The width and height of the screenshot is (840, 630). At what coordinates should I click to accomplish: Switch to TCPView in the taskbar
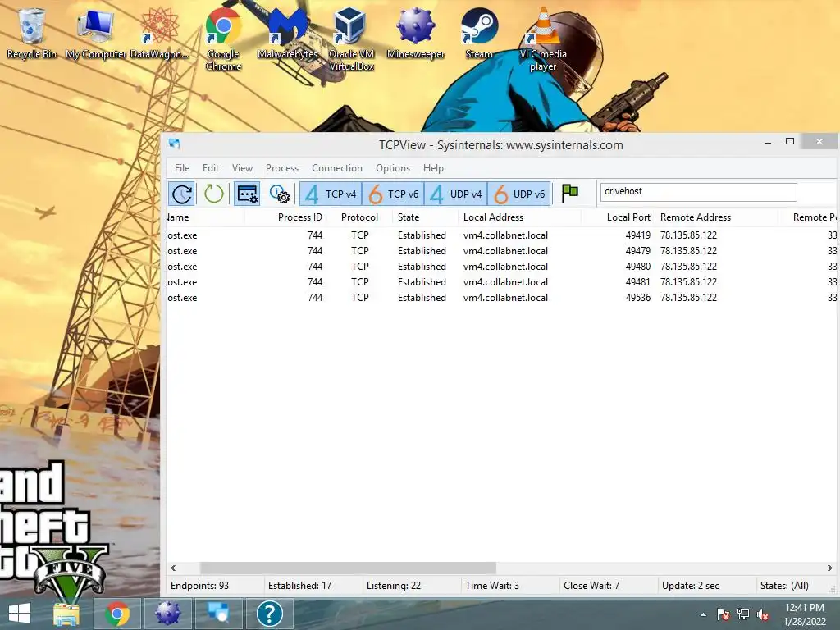(218, 614)
